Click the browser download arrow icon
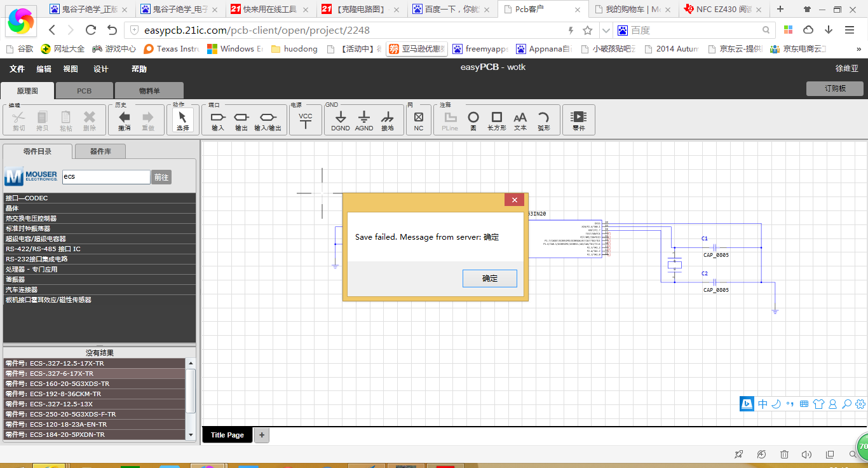868x468 pixels. tap(829, 30)
